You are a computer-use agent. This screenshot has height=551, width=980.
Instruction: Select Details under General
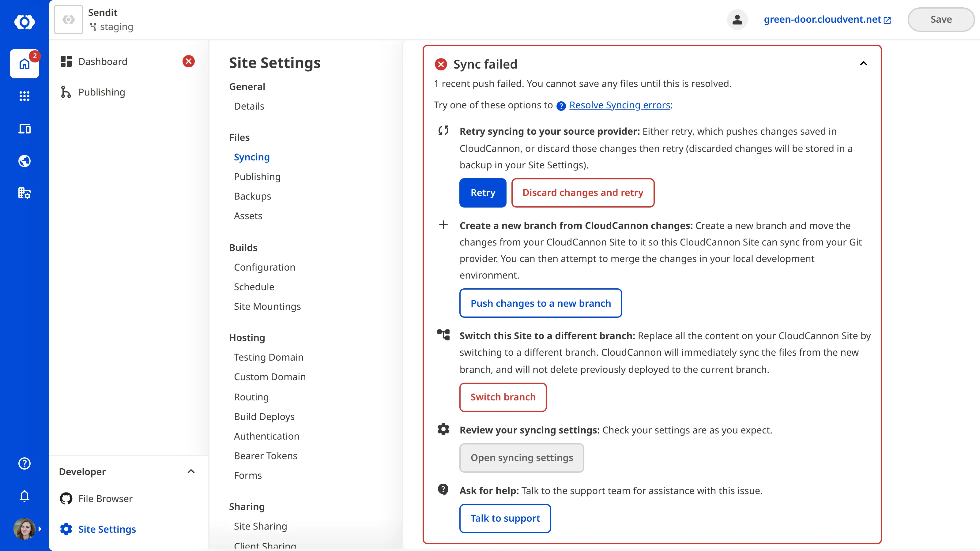pyautogui.click(x=249, y=106)
